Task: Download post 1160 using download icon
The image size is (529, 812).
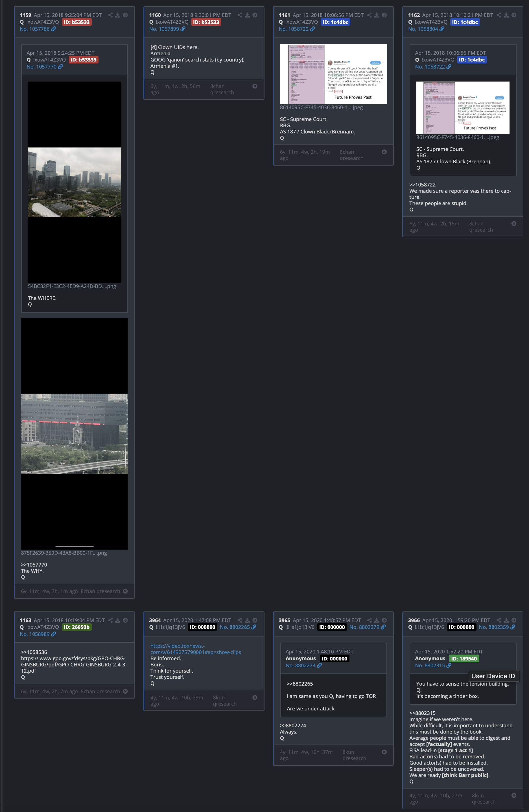Action: (248, 15)
